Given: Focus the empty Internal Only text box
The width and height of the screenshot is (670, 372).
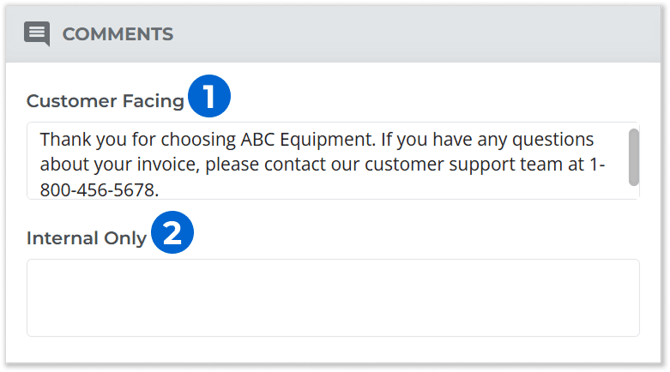Looking at the screenshot, I should pos(333,298).
